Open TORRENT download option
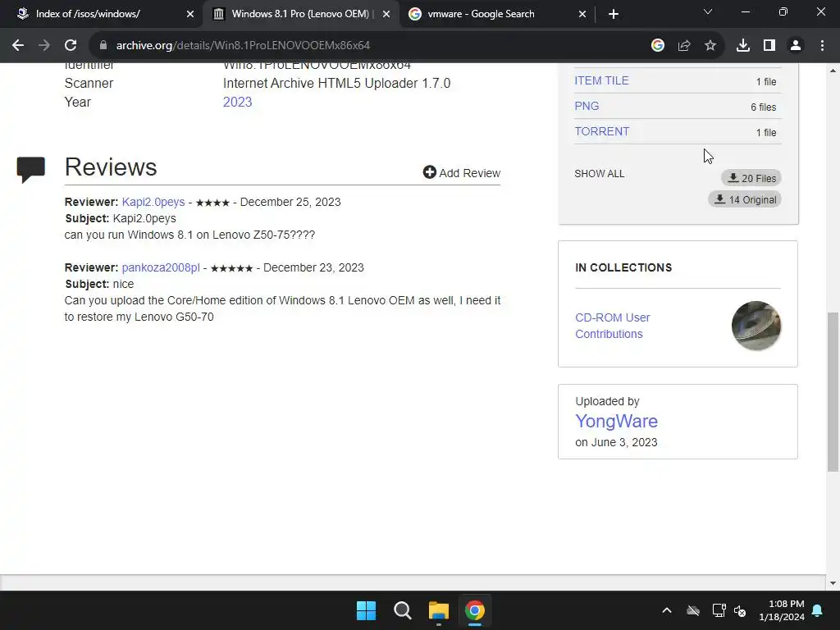This screenshot has height=630, width=840. tap(601, 131)
